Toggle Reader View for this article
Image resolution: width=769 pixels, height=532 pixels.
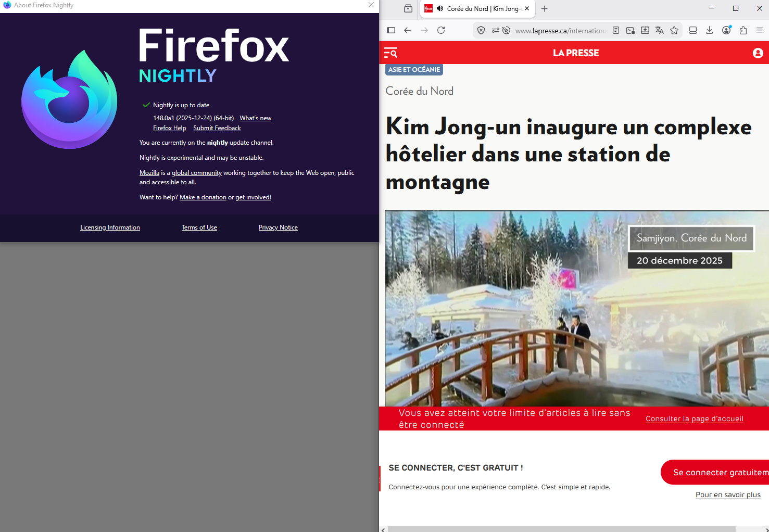[616, 30]
